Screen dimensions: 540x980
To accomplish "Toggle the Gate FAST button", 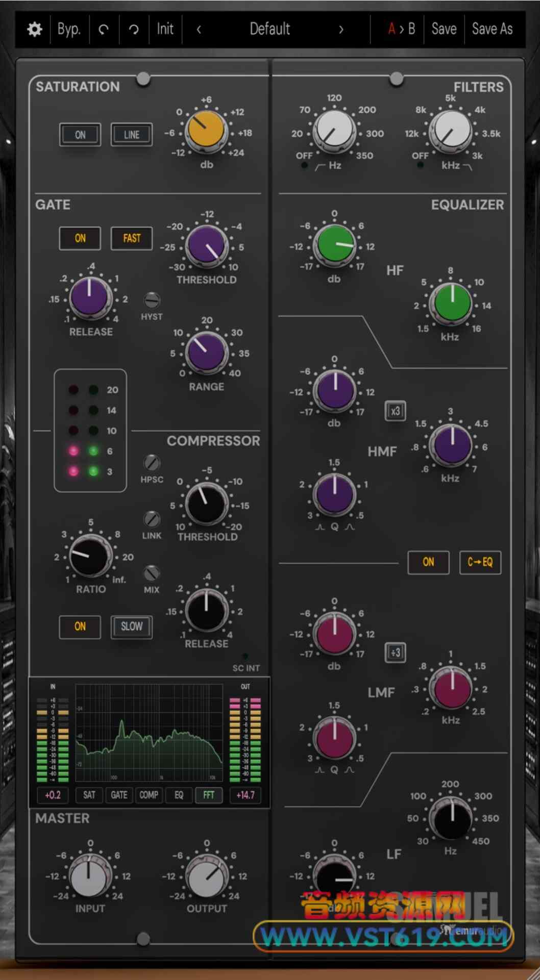I will [x=132, y=238].
